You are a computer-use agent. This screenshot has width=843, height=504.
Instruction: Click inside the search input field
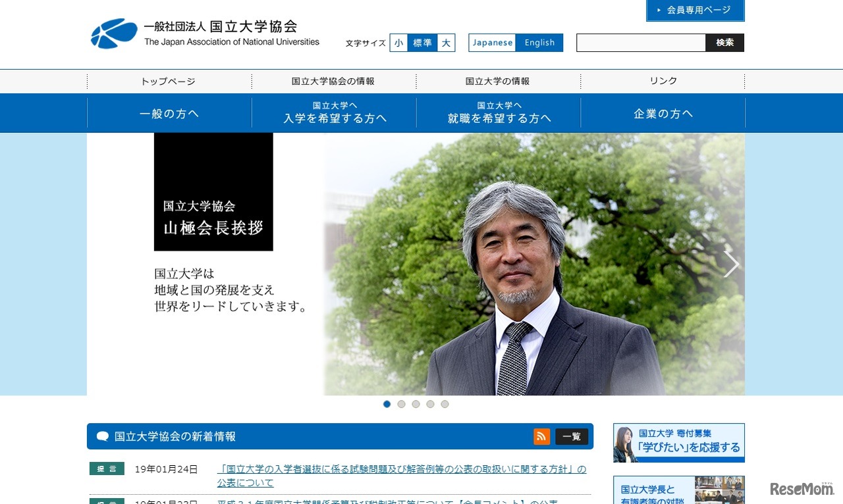639,42
